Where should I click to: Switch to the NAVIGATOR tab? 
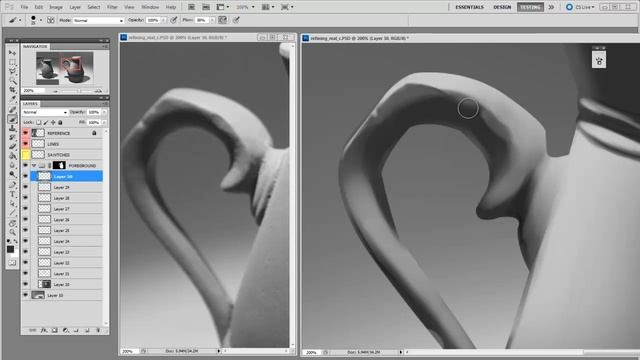point(35,47)
